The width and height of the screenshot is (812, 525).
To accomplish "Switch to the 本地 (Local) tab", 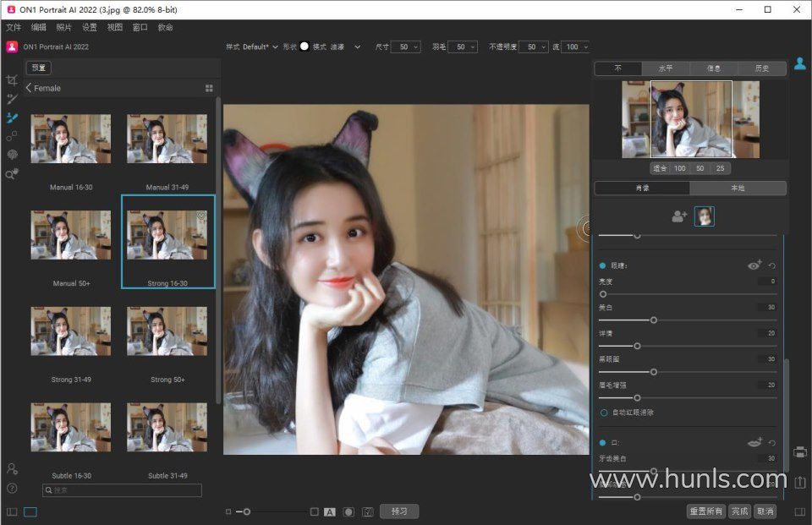I will 738,188.
